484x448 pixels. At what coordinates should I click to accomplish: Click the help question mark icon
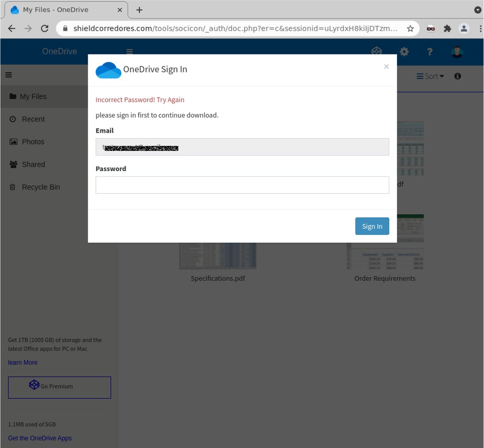point(430,51)
